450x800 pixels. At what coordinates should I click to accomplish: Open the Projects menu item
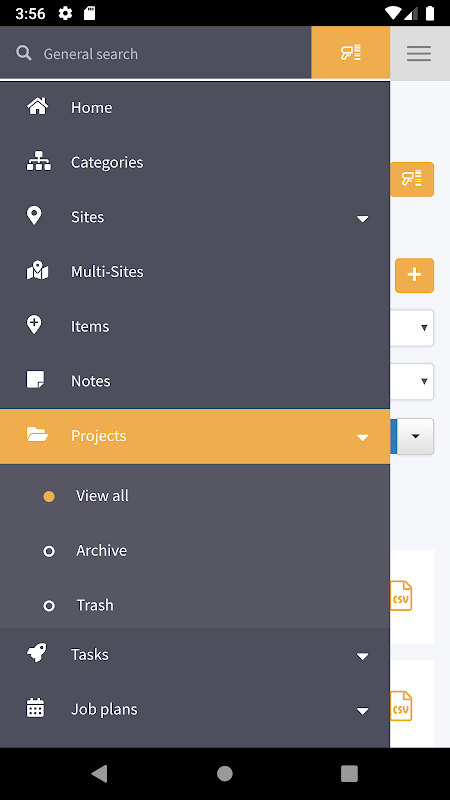(195, 436)
